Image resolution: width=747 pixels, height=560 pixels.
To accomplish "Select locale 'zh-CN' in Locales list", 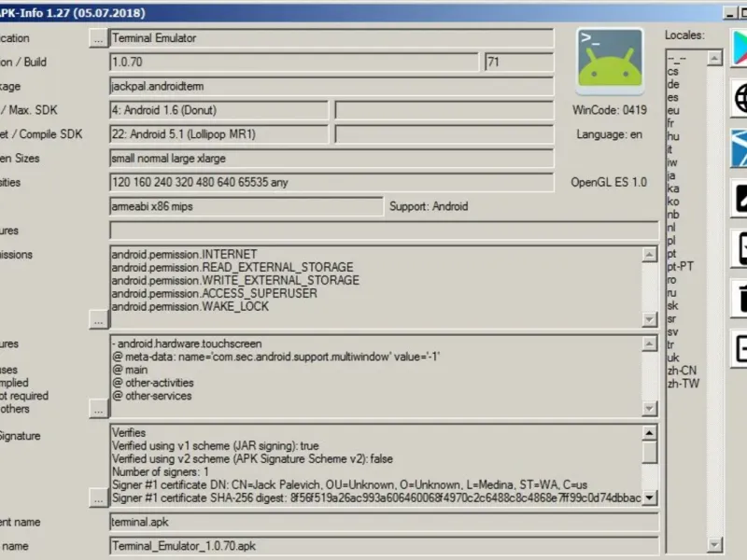I will point(682,371).
